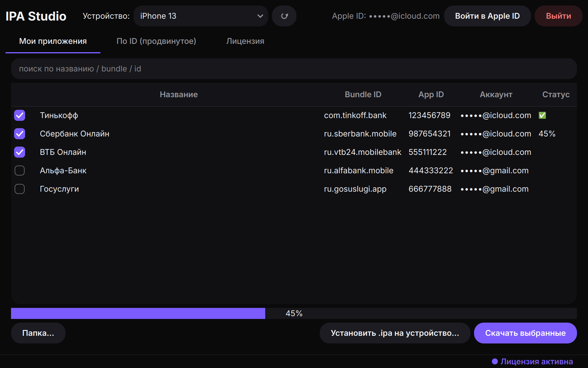Click the com.tinkoff.bank bundle cell
Screen dimensions: 588x368
click(355, 115)
